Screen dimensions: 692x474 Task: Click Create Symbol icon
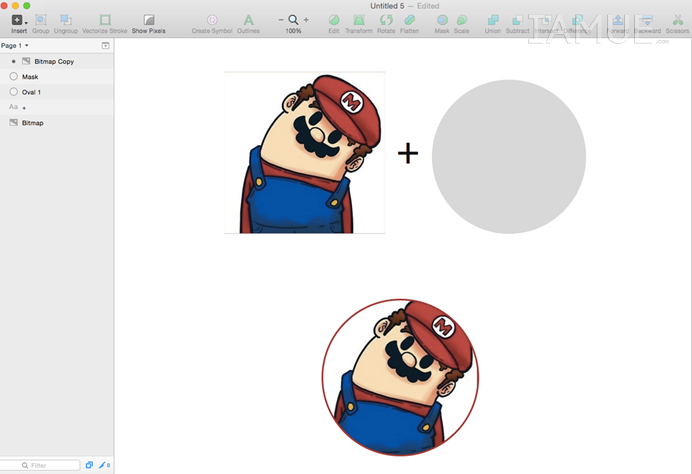pyautogui.click(x=212, y=20)
